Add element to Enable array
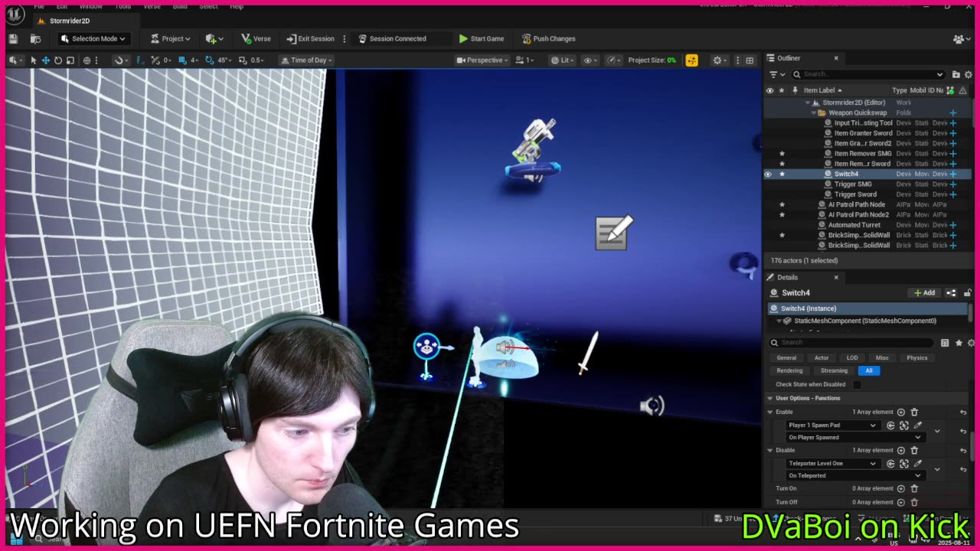The width and height of the screenshot is (980, 551). click(901, 412)
